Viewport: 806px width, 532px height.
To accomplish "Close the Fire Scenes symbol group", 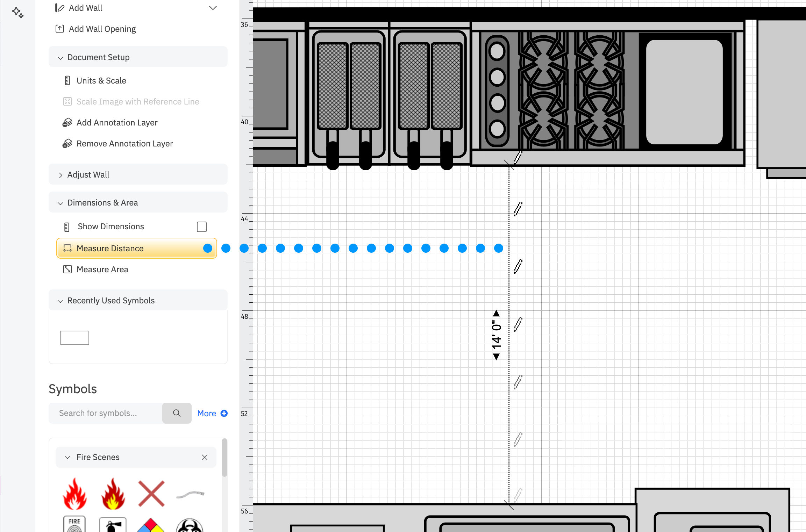I will (205, 457).
